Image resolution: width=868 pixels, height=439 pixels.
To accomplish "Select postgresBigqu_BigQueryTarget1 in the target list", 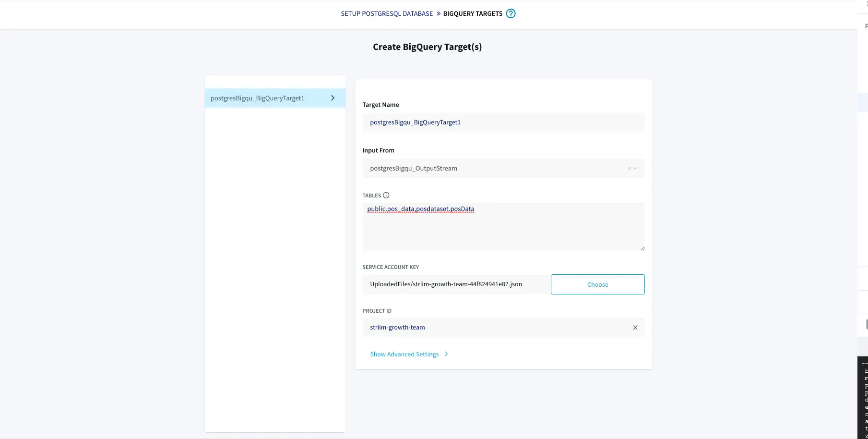I will (x=258, y=98).
